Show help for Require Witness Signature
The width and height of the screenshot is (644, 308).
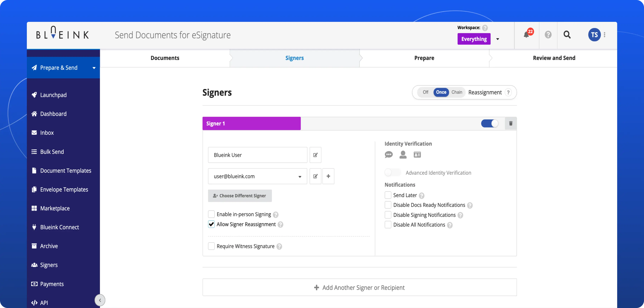(279, 247)
